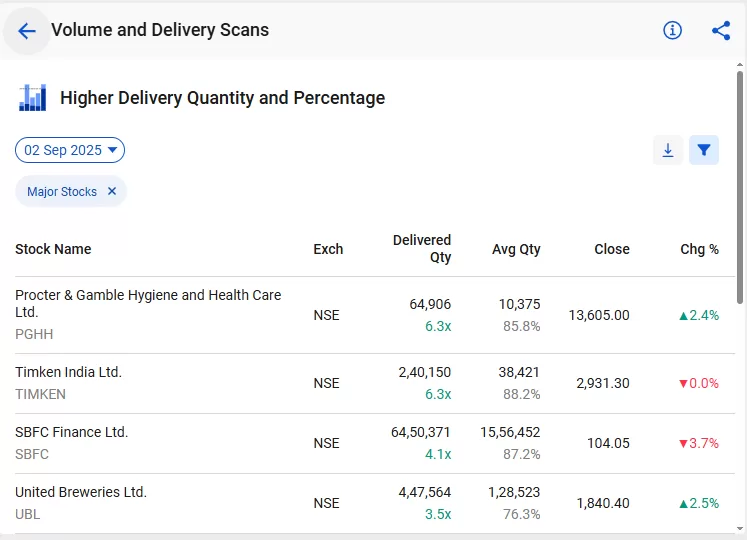Screen dimensions: 747x540
Task: Click the vertical scrollbar thumb
Action: coord(739,187)
